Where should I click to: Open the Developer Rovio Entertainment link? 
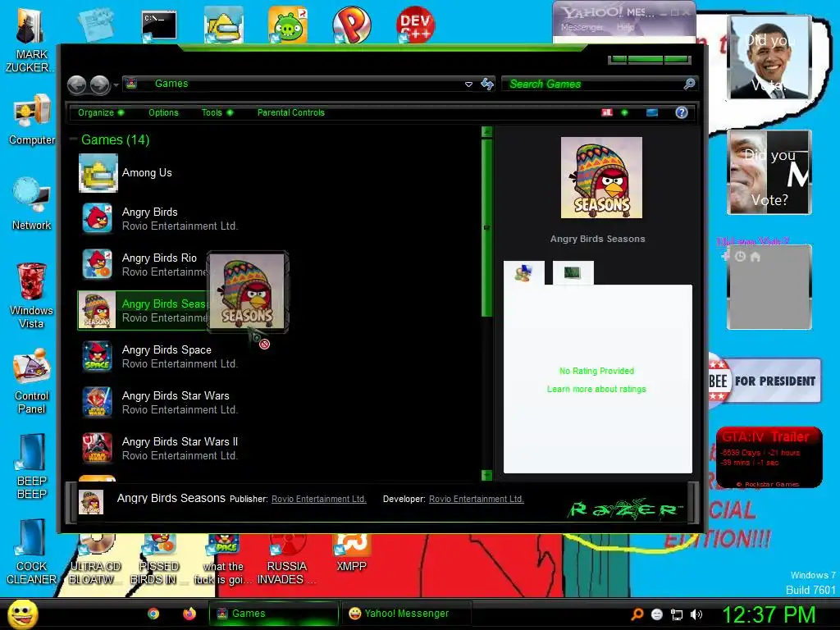pos(477,499)
